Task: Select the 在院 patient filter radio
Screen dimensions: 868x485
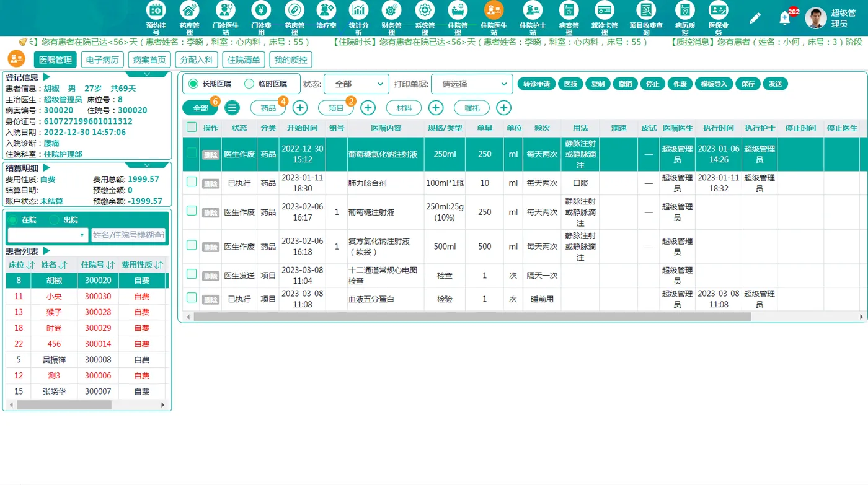Action: [12, 220]
